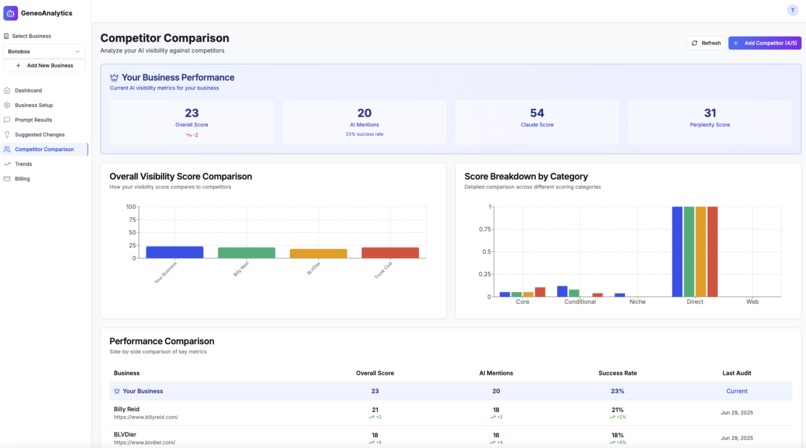Click the Business column header
Screen dimensions: 806x448
(x=126, y=373)
